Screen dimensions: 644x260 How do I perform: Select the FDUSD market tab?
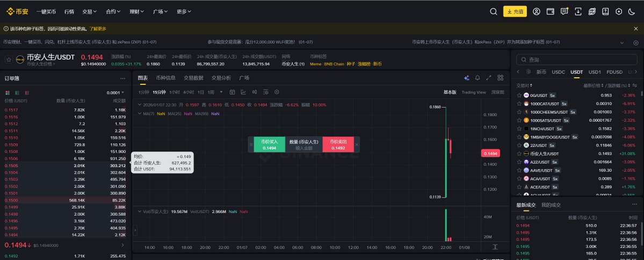click(x=614, y=72)
